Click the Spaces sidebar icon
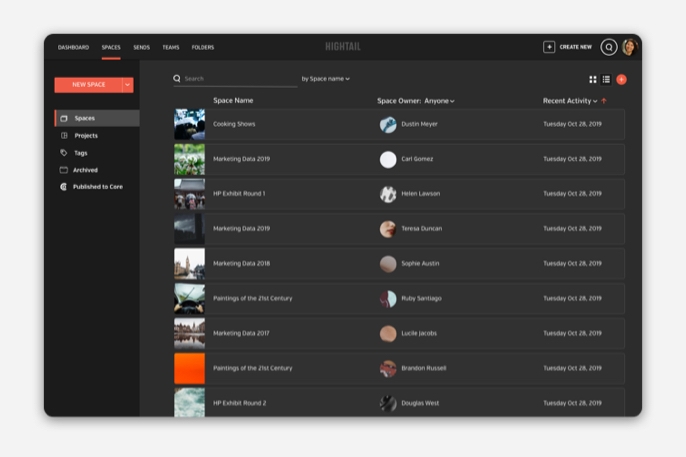Screen dimensions: 686x457 click(64, 119)
